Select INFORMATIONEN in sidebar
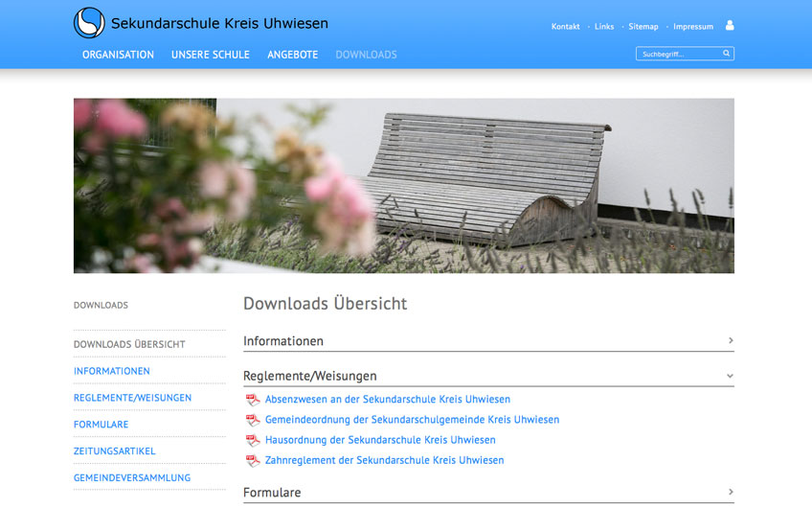 click(x=112, y=371)
